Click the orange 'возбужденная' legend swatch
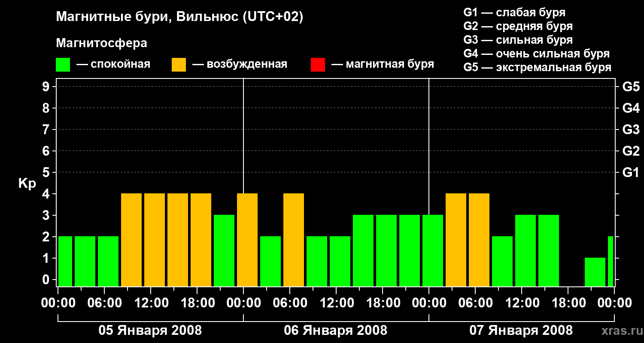The height and width of the screenshot is (343, 644). [179, 65]
